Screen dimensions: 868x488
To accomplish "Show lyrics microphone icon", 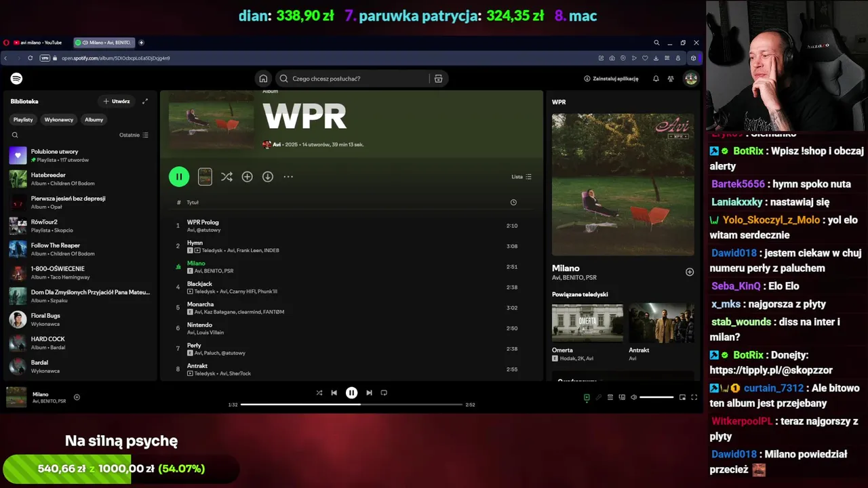I will [x=598, y=397].
